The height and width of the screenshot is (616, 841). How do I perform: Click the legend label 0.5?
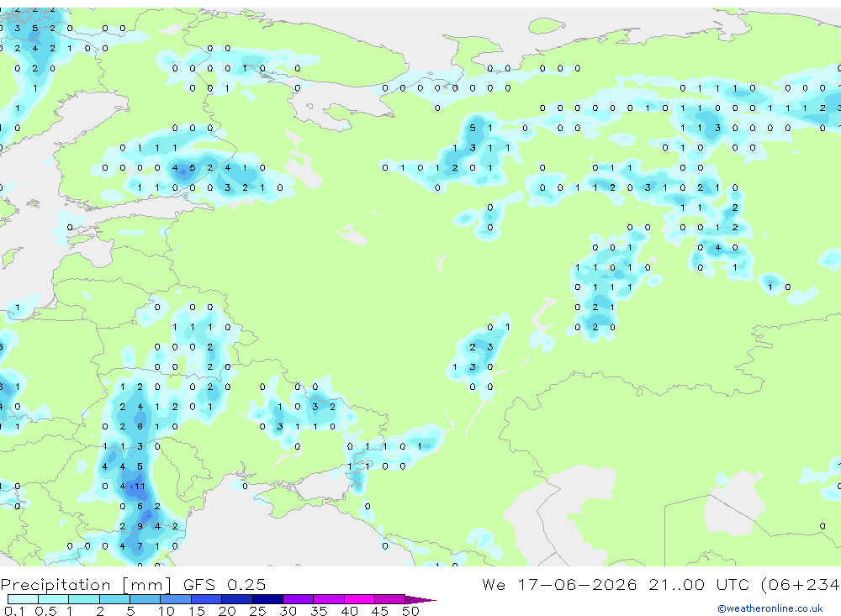(45, 611)
